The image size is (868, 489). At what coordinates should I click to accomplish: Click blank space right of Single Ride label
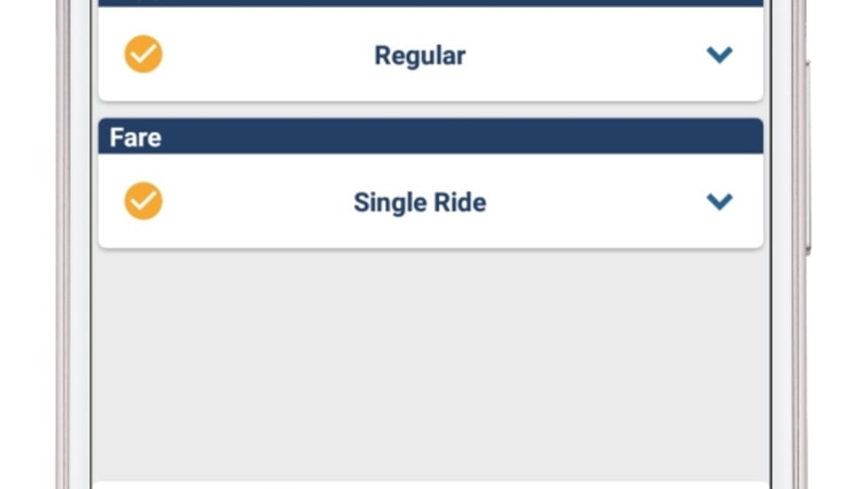(x=593, y=202)
